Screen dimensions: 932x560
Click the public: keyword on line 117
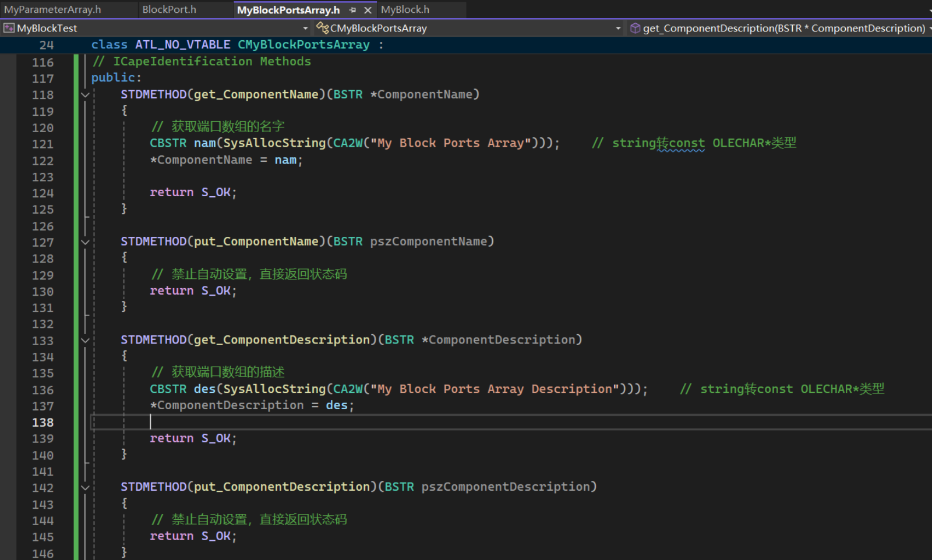[x=116, y=77]
